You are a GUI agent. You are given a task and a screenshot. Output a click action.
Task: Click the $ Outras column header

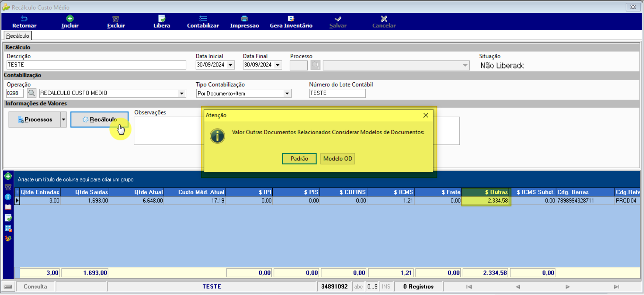(486, 192)
